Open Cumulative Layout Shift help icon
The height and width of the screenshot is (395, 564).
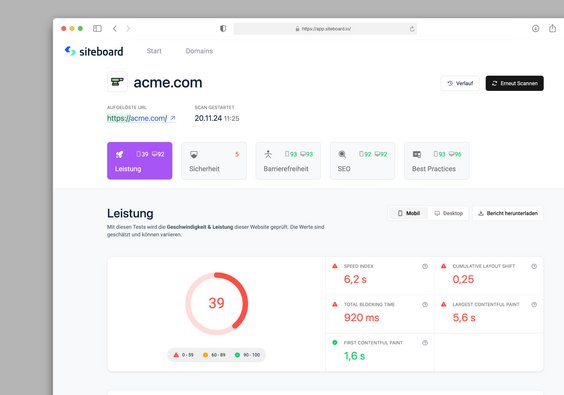pos(534,266)
